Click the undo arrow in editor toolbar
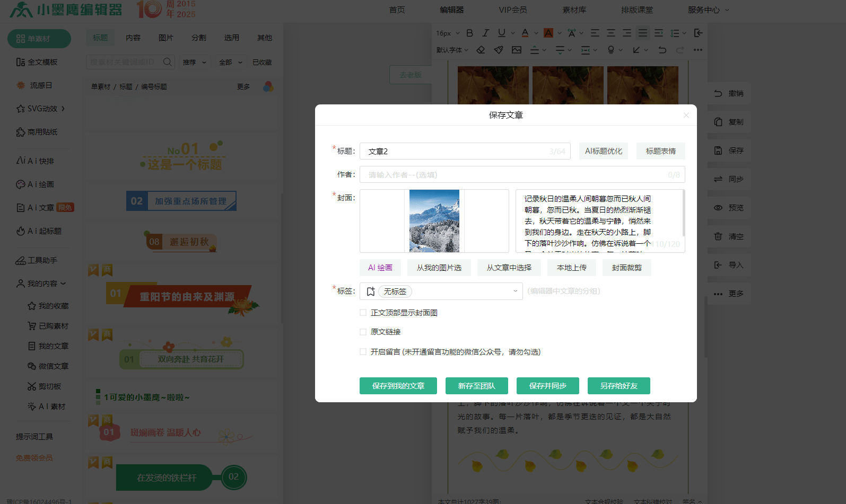 (x=662, y=50)
